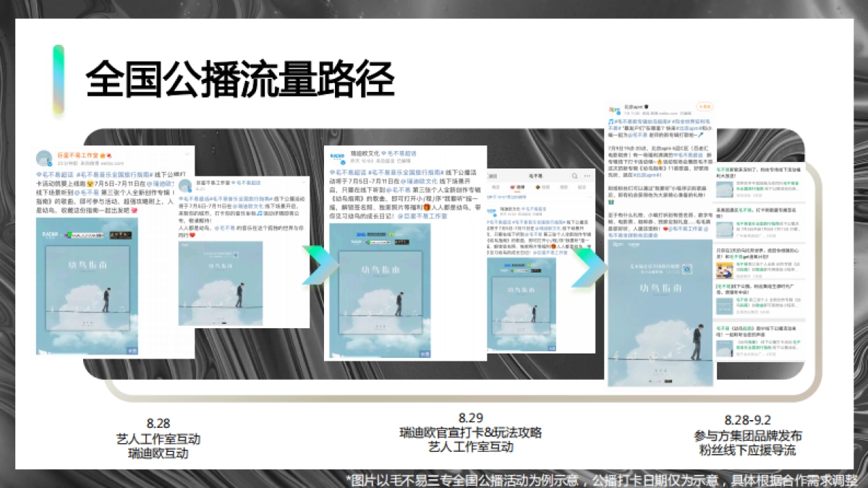Click the 巨星不易工作室 profile avatar
The width and height of the screenshot is (868, 488).
[x=43, y=157]
